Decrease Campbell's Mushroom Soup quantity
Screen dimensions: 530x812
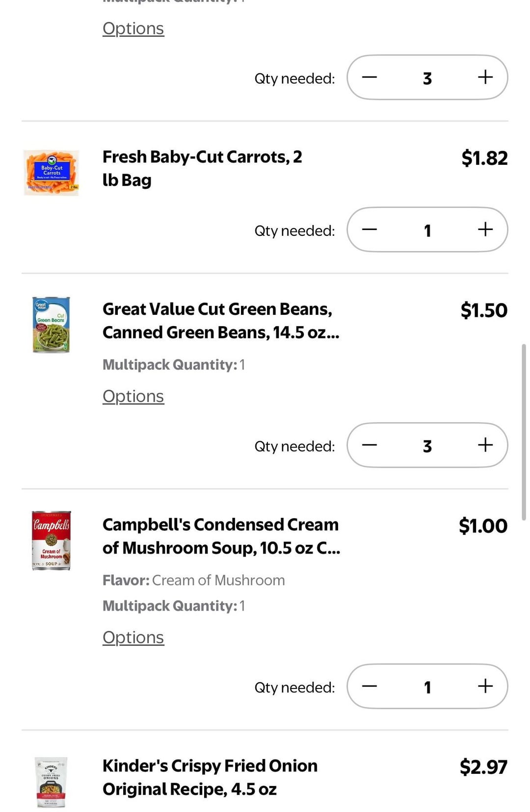point(370,686)
